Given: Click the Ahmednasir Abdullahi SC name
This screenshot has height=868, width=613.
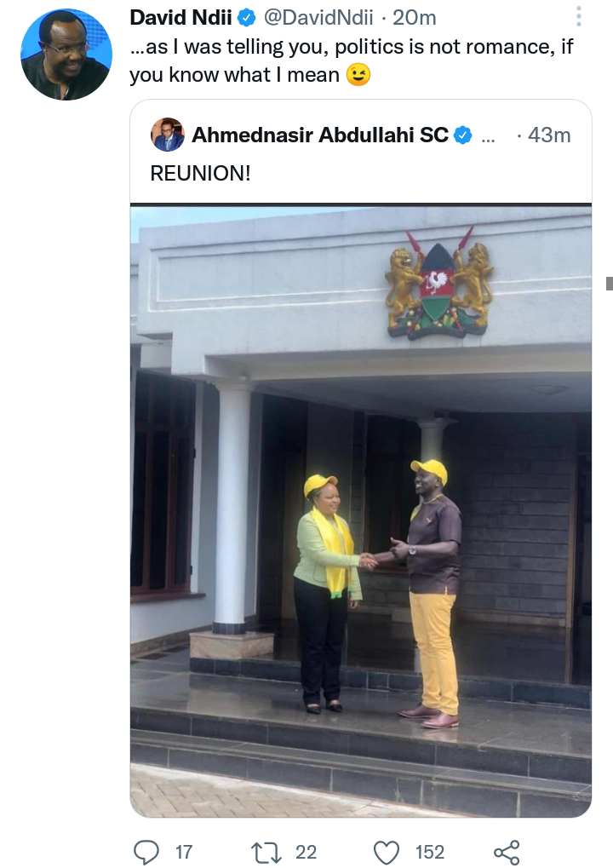Looking at the screenshot, I should 320,135.
